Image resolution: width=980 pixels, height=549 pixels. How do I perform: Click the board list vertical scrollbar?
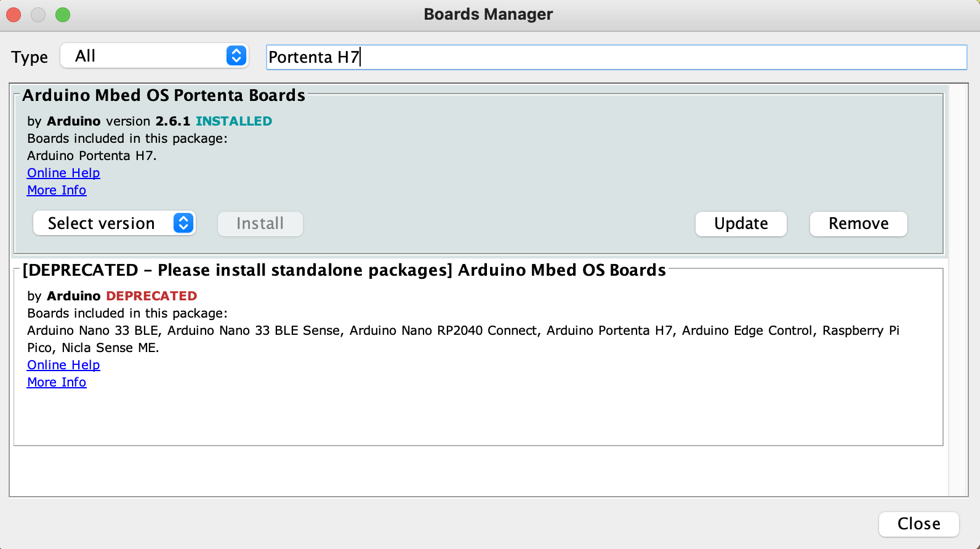point(958,291)
